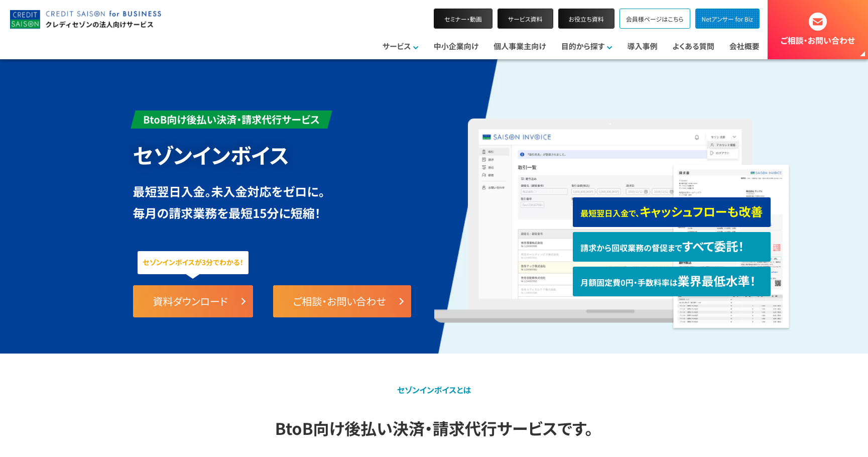Screen dimensions: 868x457
Task: Click the mail envelope icon
Action: click(x=817, y=22)
